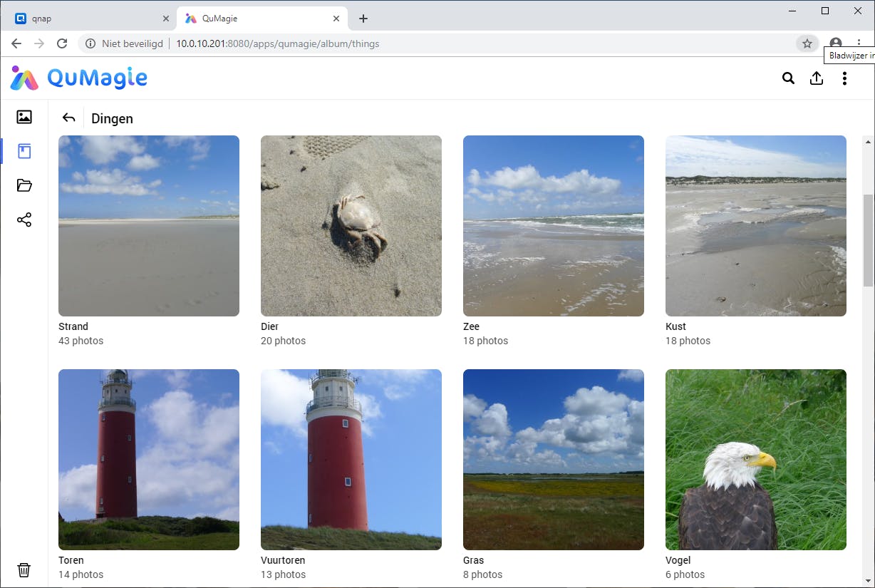Close the qnap browser tab
This screenshot has height=588, width=875.
point(166,19)
